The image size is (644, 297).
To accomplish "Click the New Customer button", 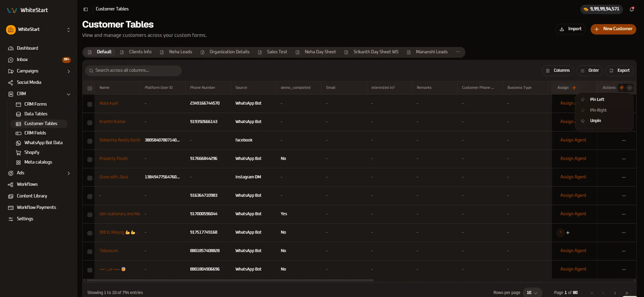I will pyautogui.click(x=613, y=29).
